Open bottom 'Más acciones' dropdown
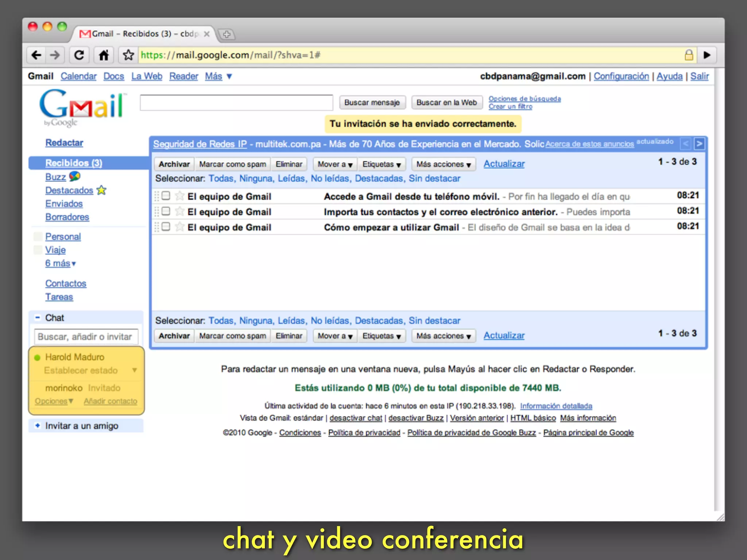Image resolution: width=747 pixels, height=560 pixels. [444, 336]
